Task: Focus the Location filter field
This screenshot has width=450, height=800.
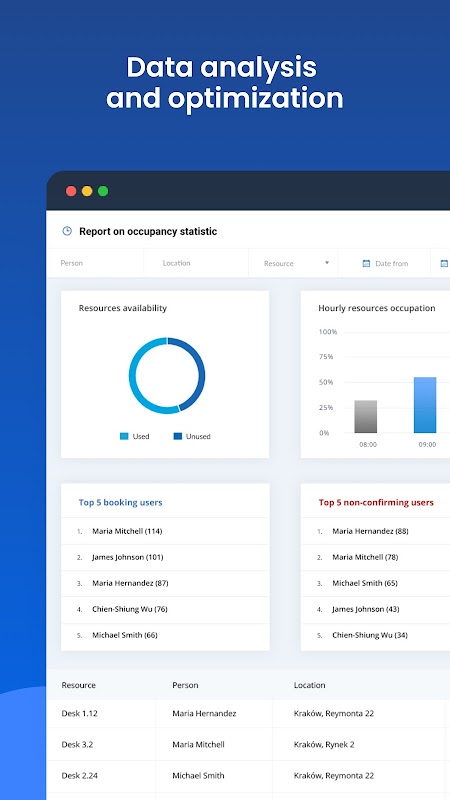Action: (196, 263)
